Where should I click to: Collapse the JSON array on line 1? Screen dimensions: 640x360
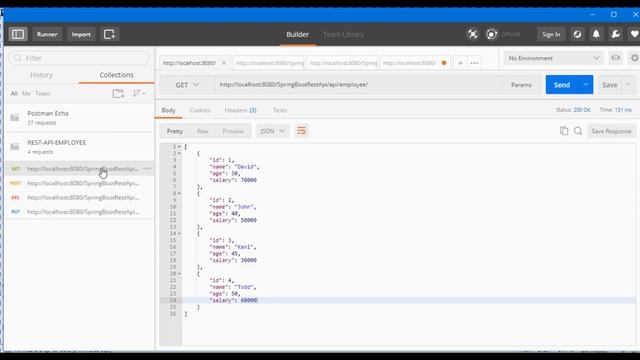pyautogui.click(x=179, y=147)
